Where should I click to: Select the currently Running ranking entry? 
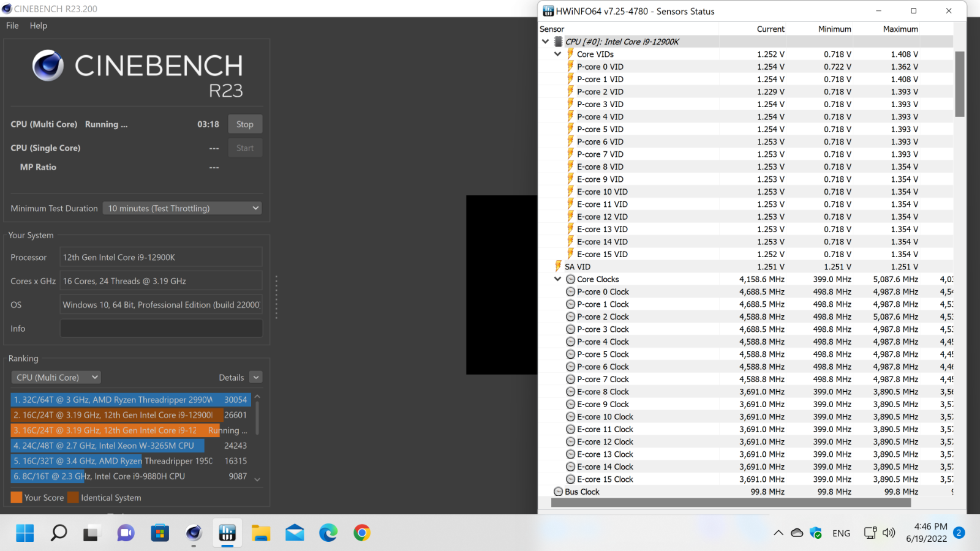click(130, 430)
